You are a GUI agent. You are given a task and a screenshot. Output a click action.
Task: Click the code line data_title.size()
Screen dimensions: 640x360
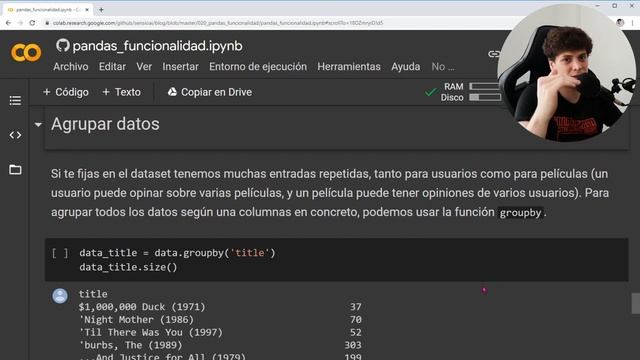(x=128, y=267)
